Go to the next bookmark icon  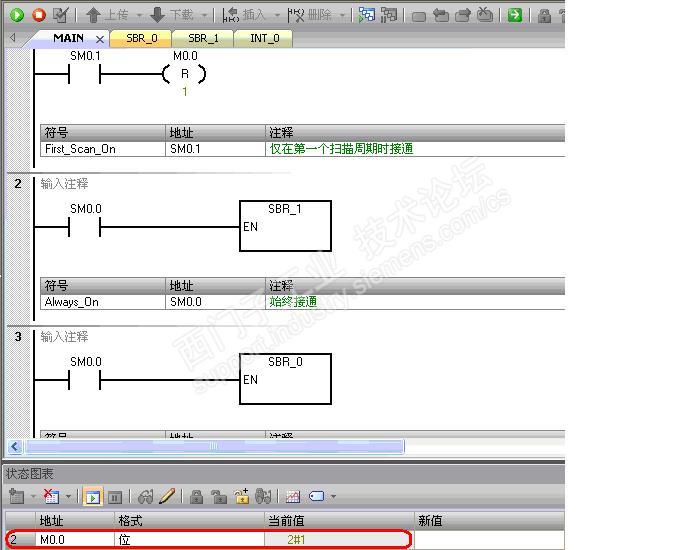point(463,16)
